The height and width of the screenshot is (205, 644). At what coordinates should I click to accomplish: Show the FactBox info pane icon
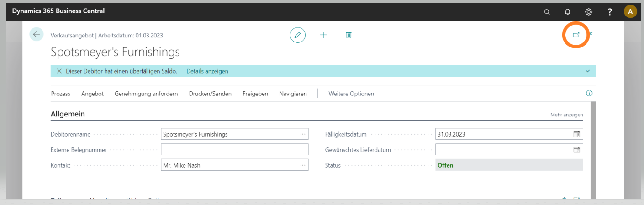(589, 93)
